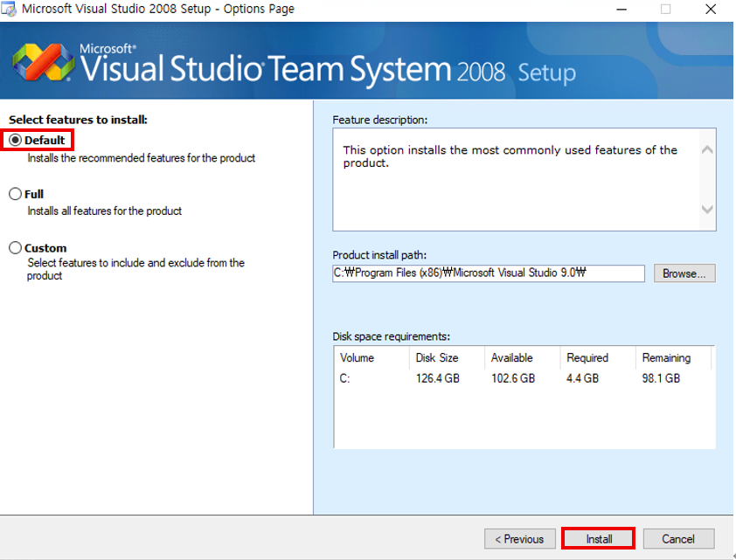This screenshot has height=560, width=736.
Task: Pick the Custom features radio button
Action: click(x=15, y=248)
